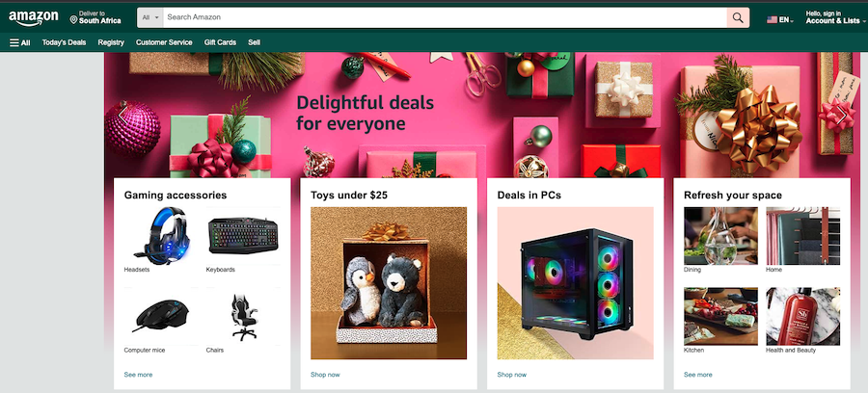Click into the Search Amazon field
This screenshot has height=393, width=868.
coord(445,17)
